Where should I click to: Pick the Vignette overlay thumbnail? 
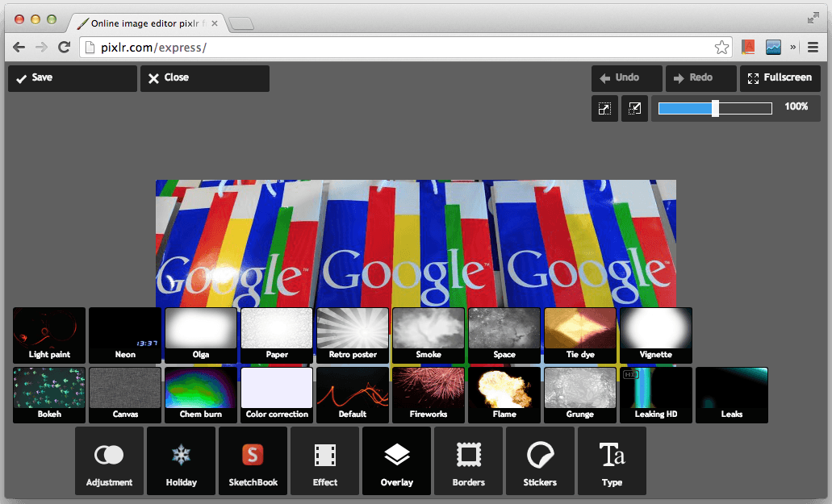(655, 335)
